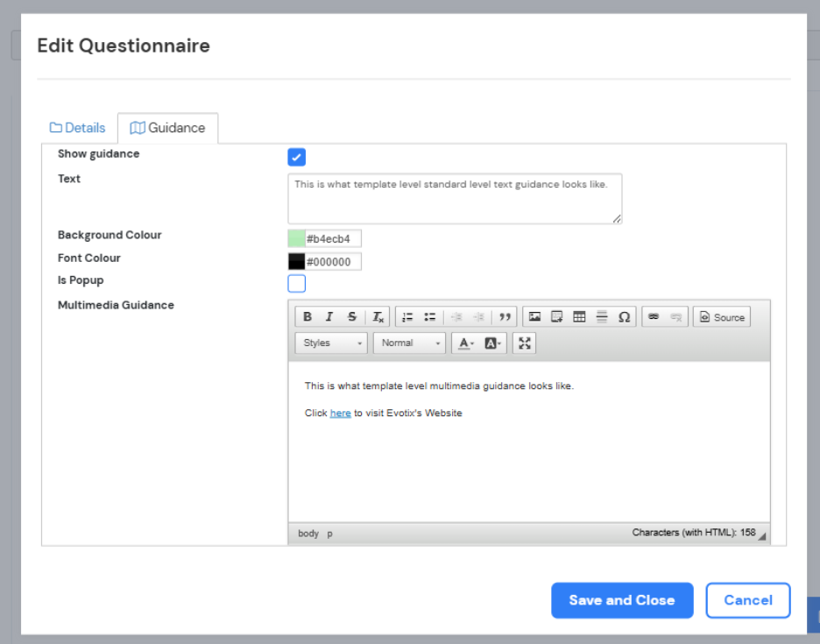Viewport: 820px width, 644px height.
Task: Click the Background Colour label
Action: (x=110, y=235)
